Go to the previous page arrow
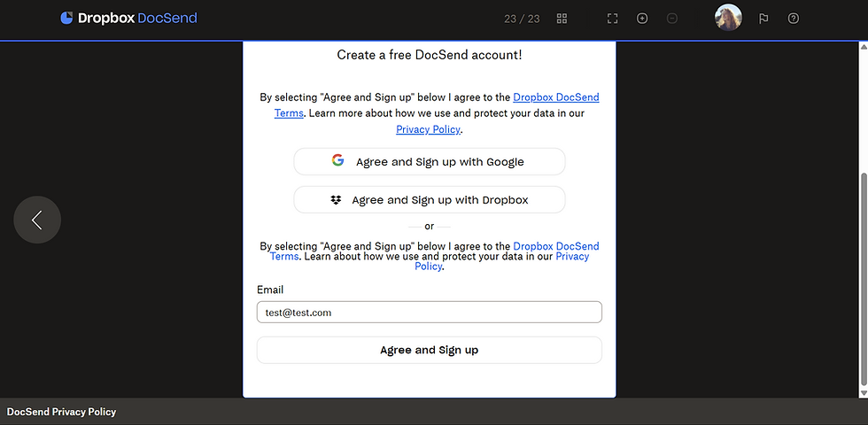868x425 pixels. 37,220
